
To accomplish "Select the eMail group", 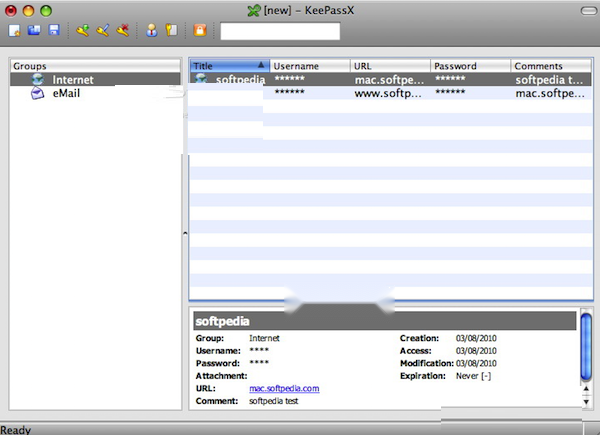I will (x=95, y=93).
